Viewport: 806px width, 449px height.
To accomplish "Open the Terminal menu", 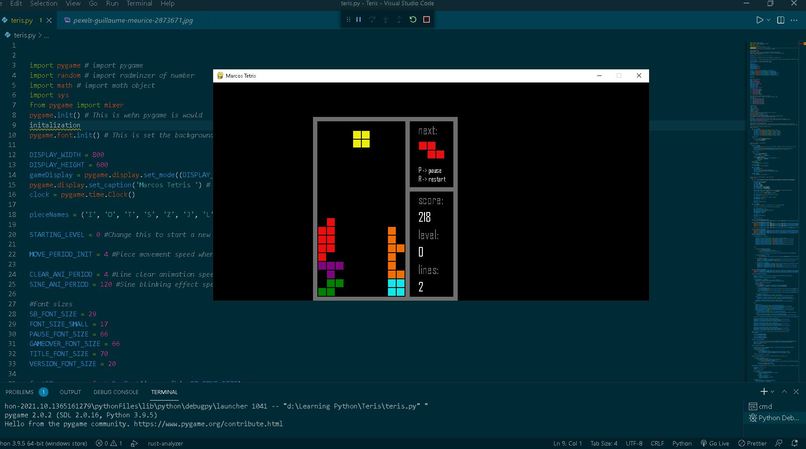I will tap(139, 4).
